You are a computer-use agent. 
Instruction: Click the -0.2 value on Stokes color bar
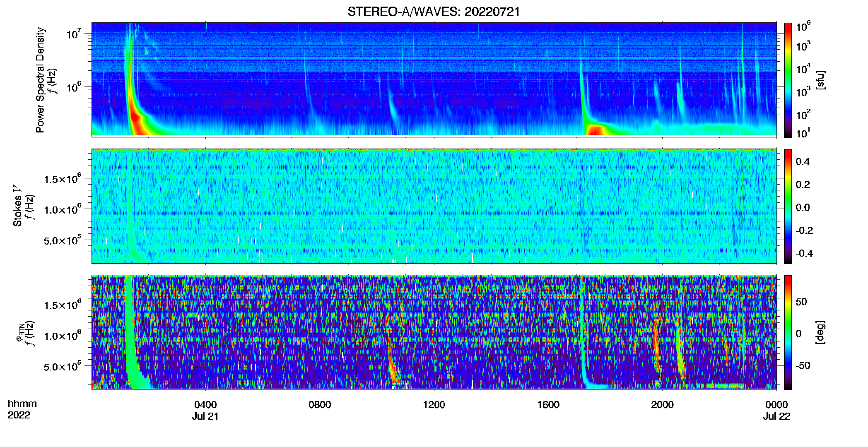(x=804, y=230)
